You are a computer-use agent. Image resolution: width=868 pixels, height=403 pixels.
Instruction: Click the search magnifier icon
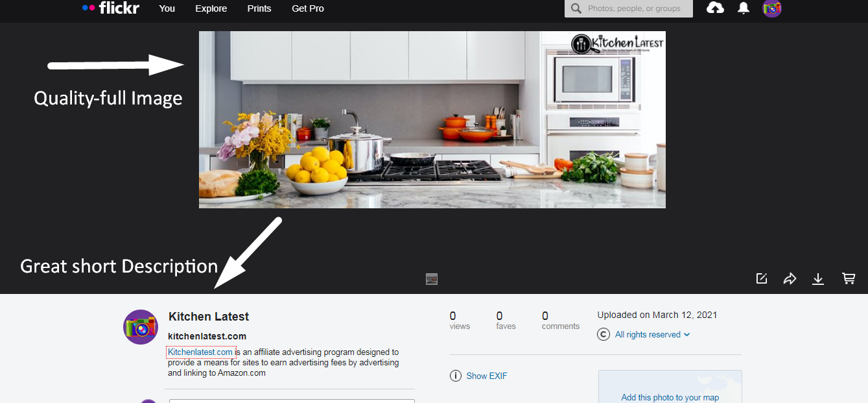[576, 8]
